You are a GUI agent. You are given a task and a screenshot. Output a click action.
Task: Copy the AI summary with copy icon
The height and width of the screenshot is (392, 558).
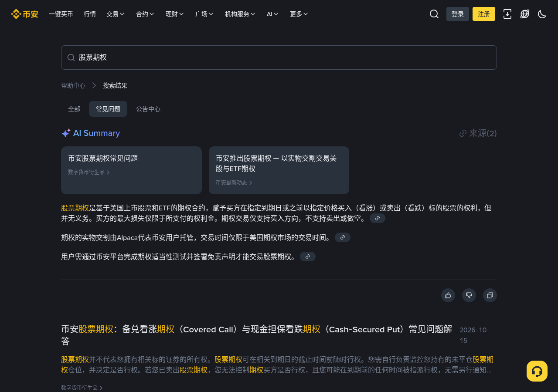pos(490,295)
